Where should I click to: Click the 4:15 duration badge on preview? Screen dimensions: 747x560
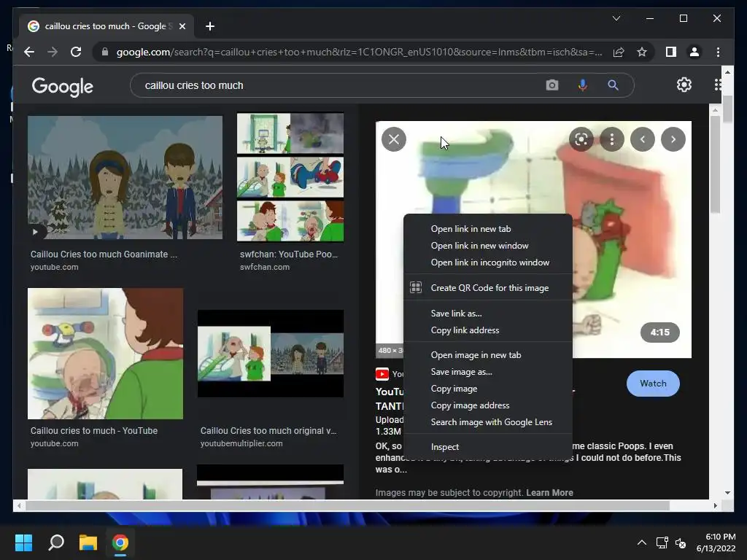point(659,332)
